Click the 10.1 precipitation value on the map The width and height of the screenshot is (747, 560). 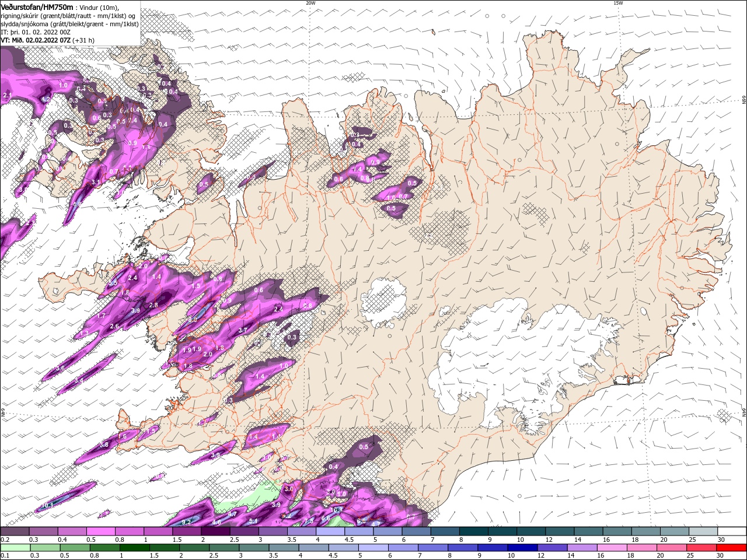tap(48, 505)
